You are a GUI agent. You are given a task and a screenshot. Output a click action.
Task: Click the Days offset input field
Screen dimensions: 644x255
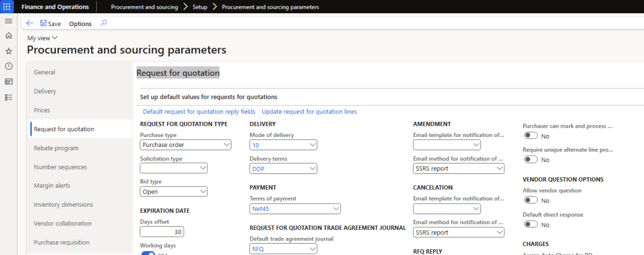click(x=162, y=232)
